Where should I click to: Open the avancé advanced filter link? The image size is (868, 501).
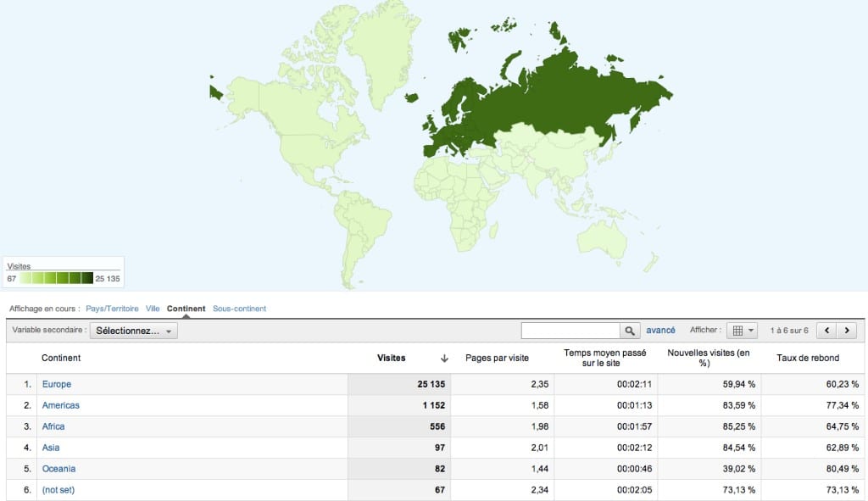[x=660, y=330]
